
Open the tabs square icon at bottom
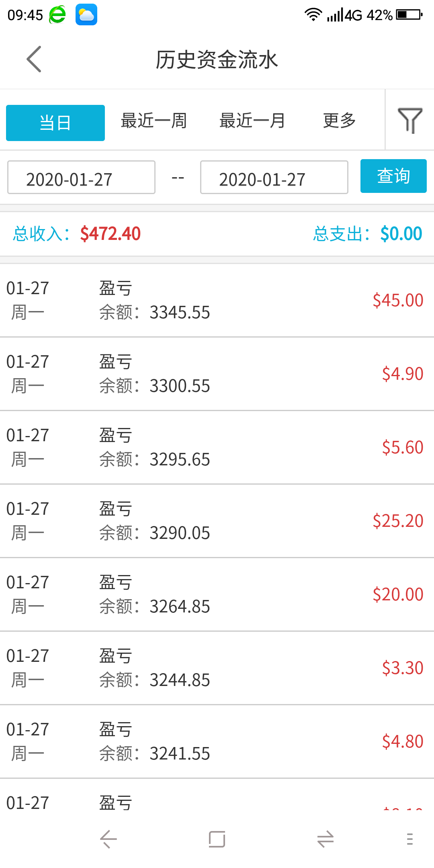pyautogui.click(x=217, y=839)
